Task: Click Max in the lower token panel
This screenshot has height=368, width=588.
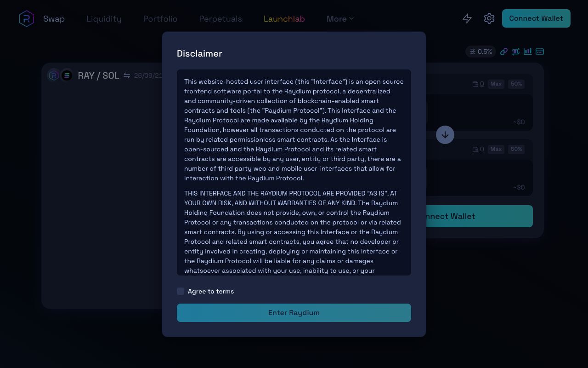Action: (496, 149)
